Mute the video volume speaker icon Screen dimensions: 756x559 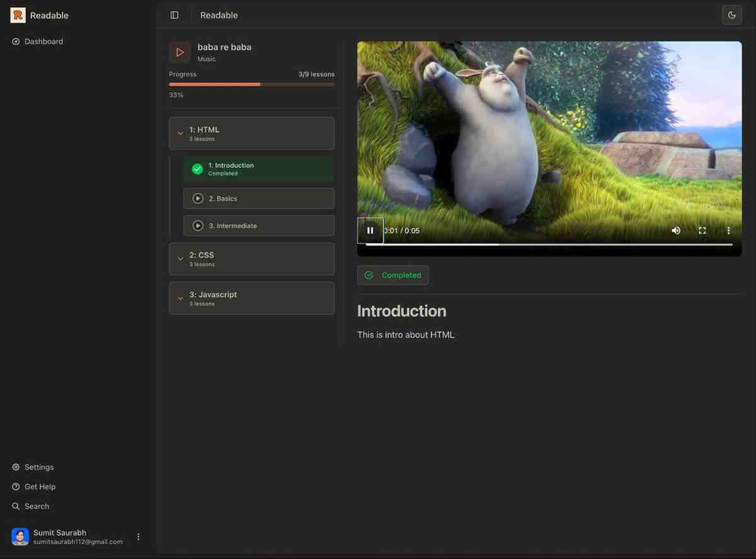(676, 230)
